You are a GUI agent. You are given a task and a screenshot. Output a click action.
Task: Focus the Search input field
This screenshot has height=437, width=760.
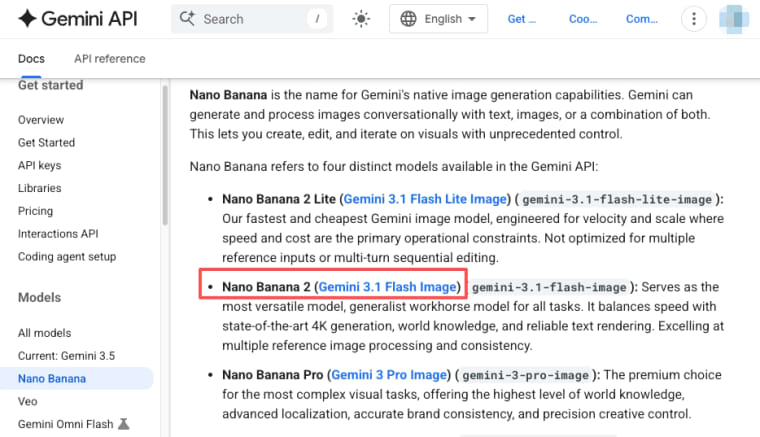[x=252, y=19]
